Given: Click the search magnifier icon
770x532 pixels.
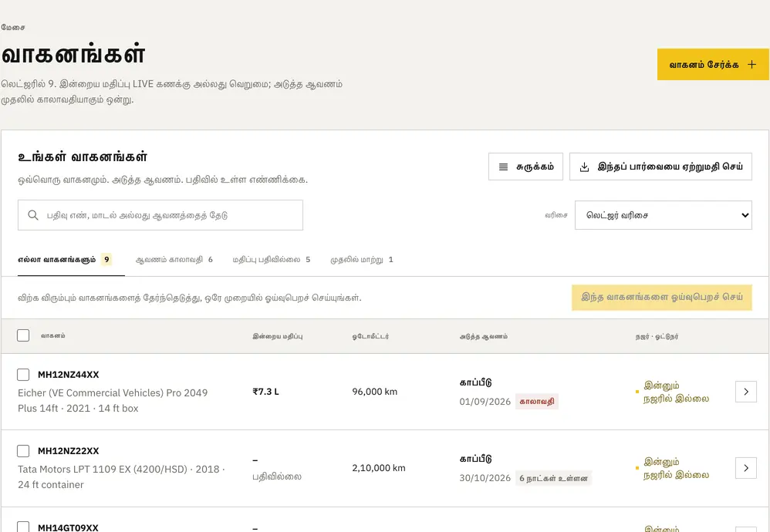Looking at the screenshot, I should point(33,215).
